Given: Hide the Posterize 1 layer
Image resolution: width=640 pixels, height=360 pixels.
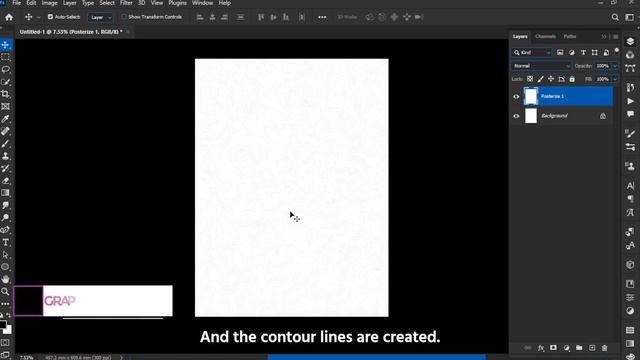Looking at the screenshot, I should pos(516,97).
